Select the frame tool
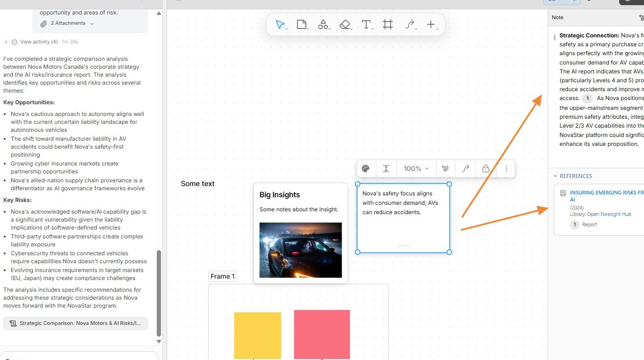The width and height of the screenshot is (644, 360). 388,25
